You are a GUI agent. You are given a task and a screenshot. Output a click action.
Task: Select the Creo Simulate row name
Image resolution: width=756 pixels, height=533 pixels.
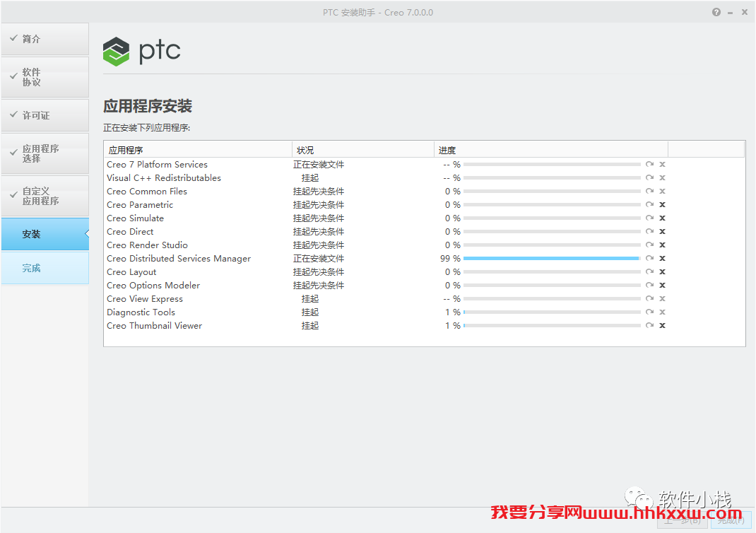coord(136,218)
